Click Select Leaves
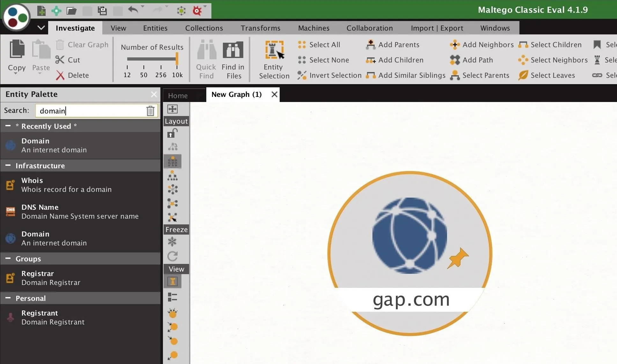Image resolution: width=617 pixels, height=364 pixels. pos(547,75)
